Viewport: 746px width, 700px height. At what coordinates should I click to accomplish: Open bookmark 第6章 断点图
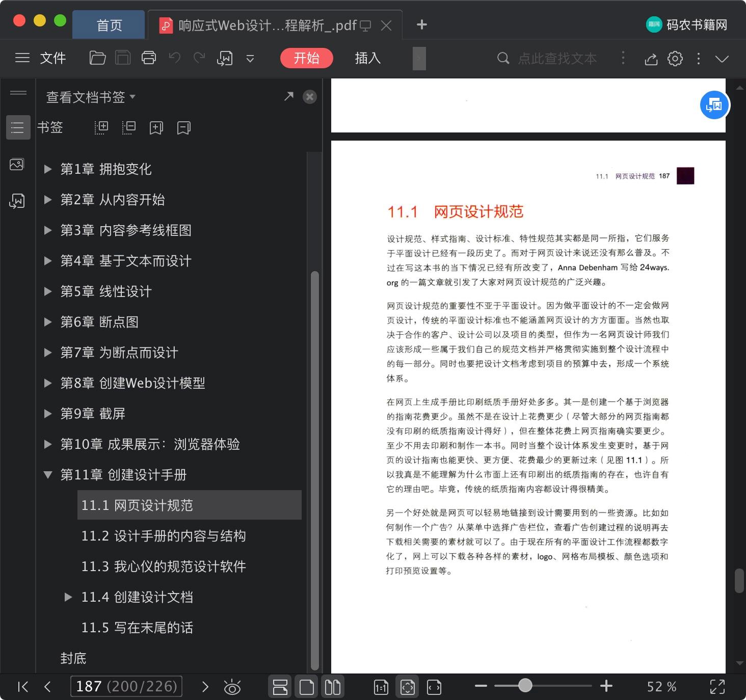[99, 322]
